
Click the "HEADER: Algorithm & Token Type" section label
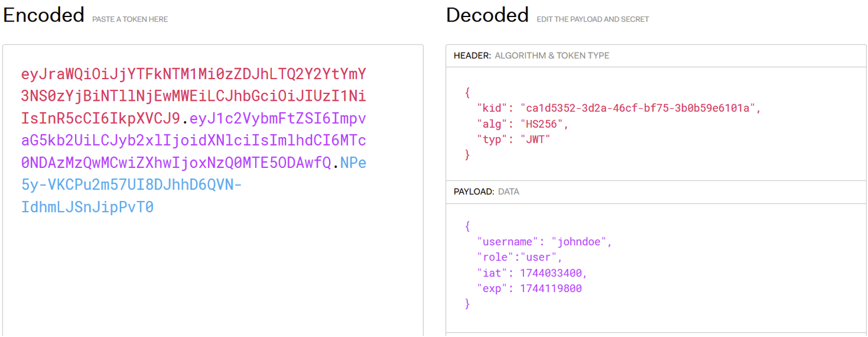tap(531, 56)
